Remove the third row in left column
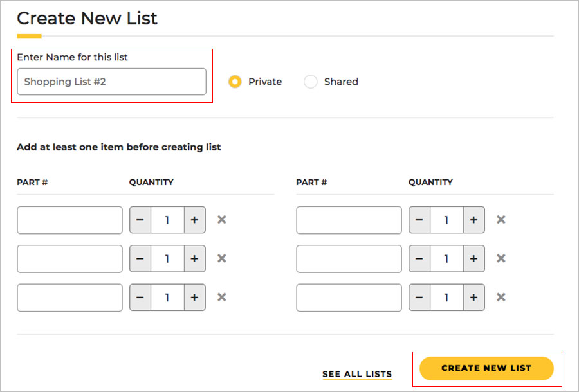Screen dimensions: 579x392 (221, 297)
